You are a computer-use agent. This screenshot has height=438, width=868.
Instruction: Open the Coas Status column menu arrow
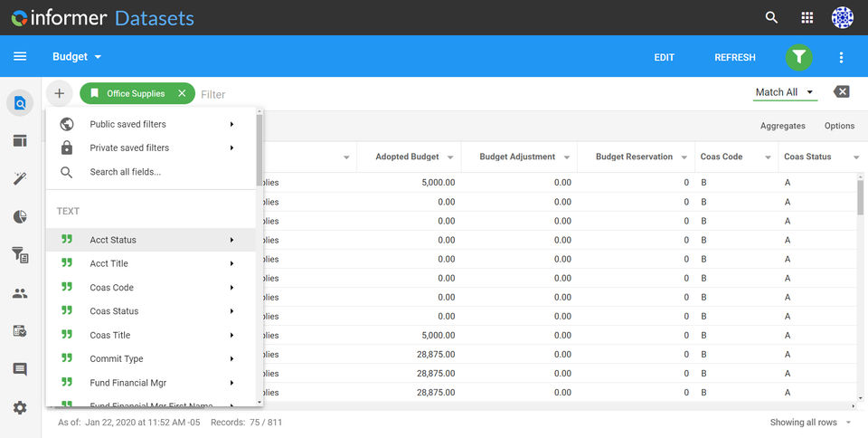856,157
